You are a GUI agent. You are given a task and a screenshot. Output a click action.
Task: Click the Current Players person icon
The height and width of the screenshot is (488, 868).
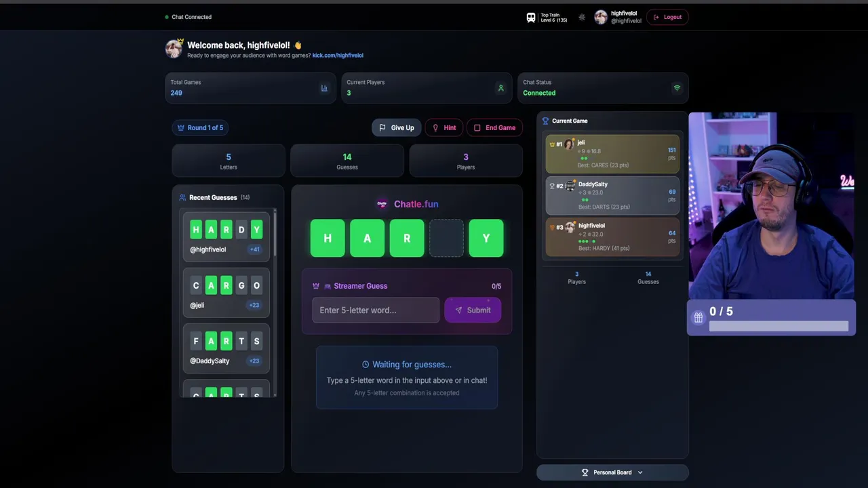pos(501,88)
